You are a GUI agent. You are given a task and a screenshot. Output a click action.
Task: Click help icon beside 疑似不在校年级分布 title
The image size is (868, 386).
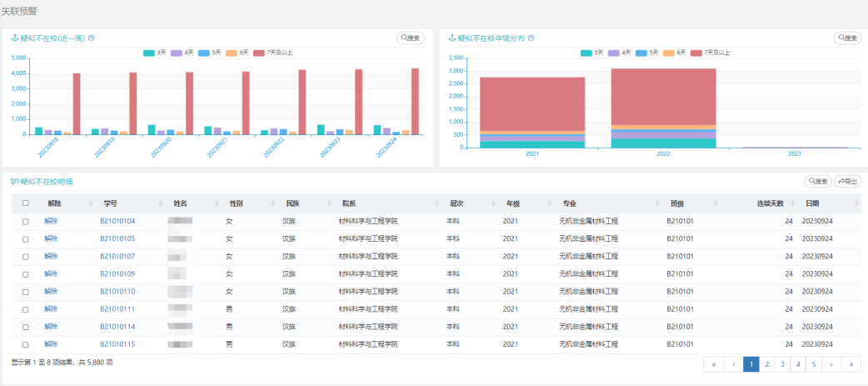(x=531, y=38)
